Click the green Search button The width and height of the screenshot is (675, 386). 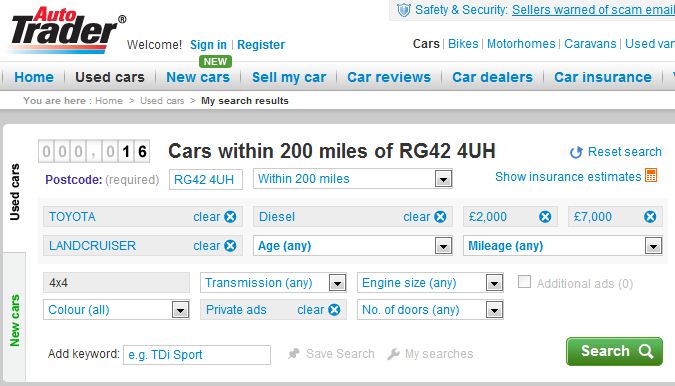tap(614, 352)
